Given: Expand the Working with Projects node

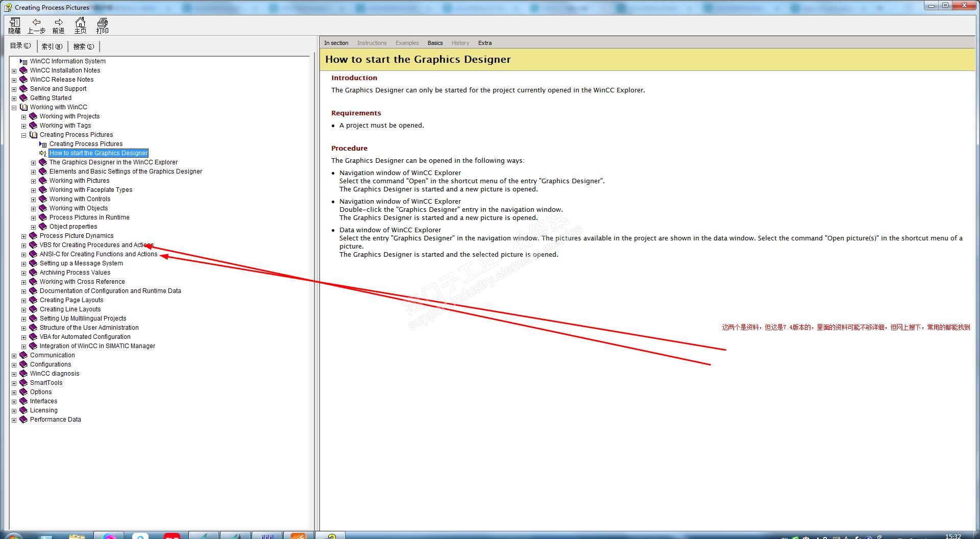Looking at the screenshot, I should pos(24,117).
